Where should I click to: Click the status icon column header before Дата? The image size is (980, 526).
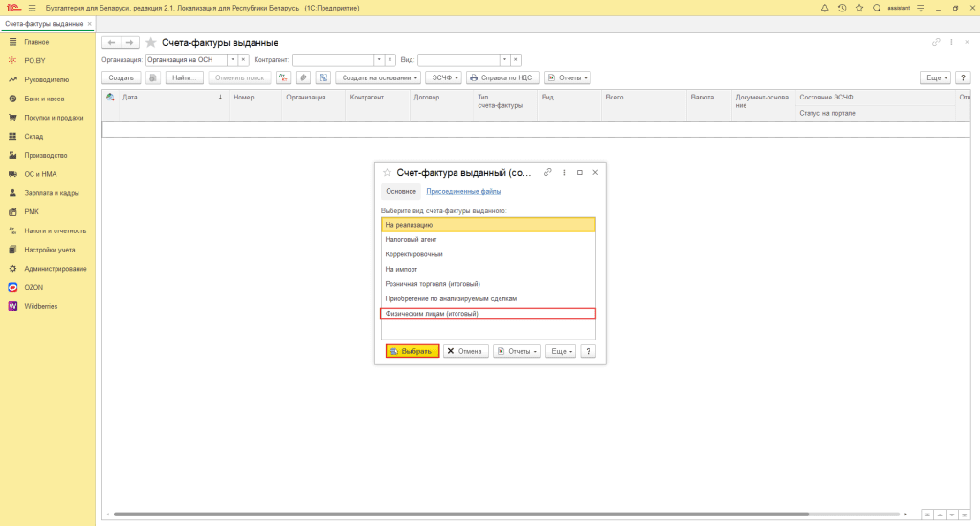click(111, 97)
